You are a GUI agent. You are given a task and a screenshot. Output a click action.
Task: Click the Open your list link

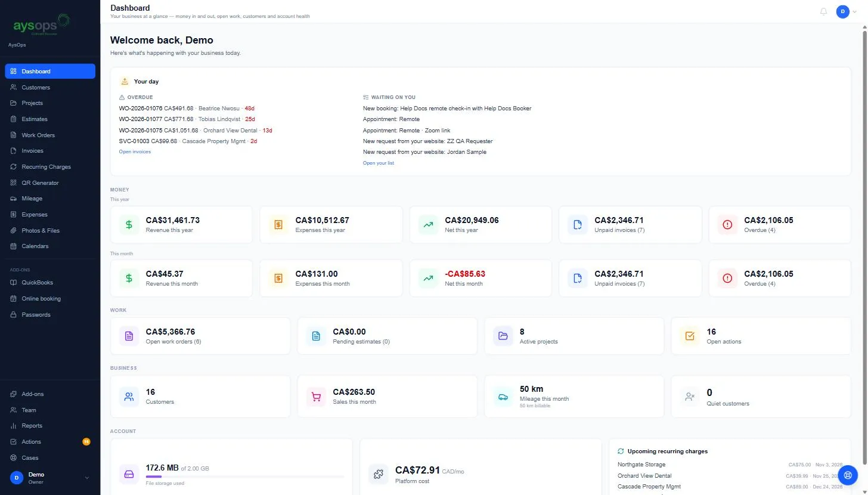[379, 163]
